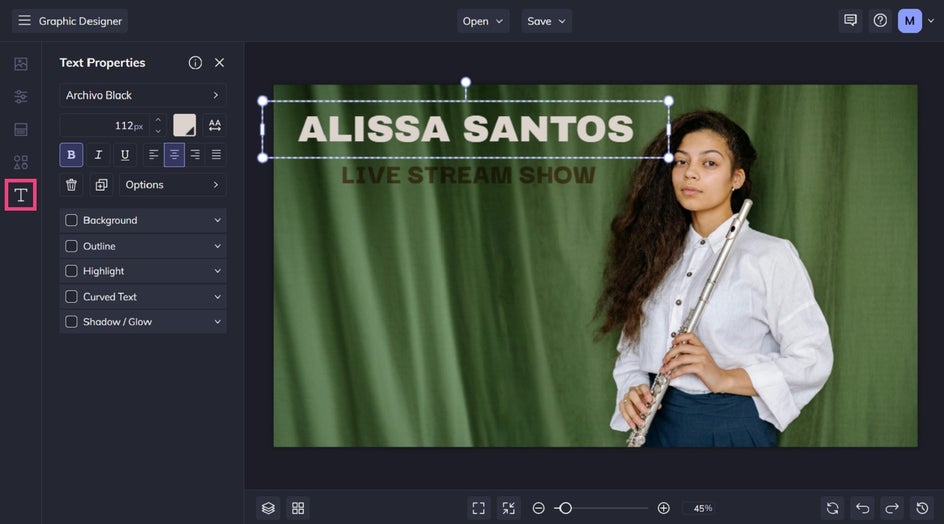Fit canvas to screen icon
Image resolution: width=944 pixels, height=524 pixels.
tap(479, 508)
